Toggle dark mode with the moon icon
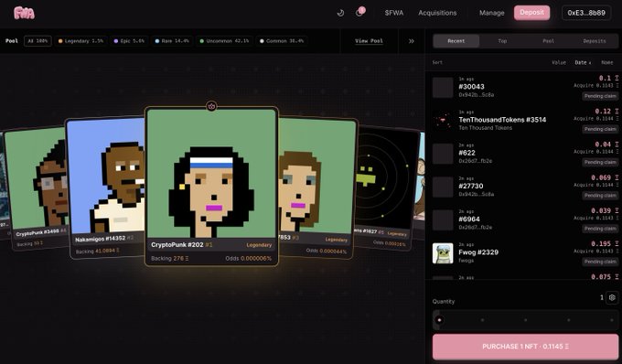The height and width of the screenshot is (364, 622). [x=340, y=13]
